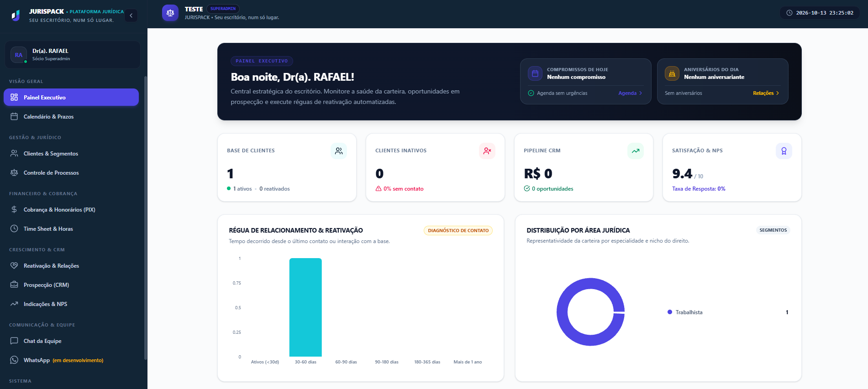Click the inactive user icon in Clientes Inativos

coord(487,151)
